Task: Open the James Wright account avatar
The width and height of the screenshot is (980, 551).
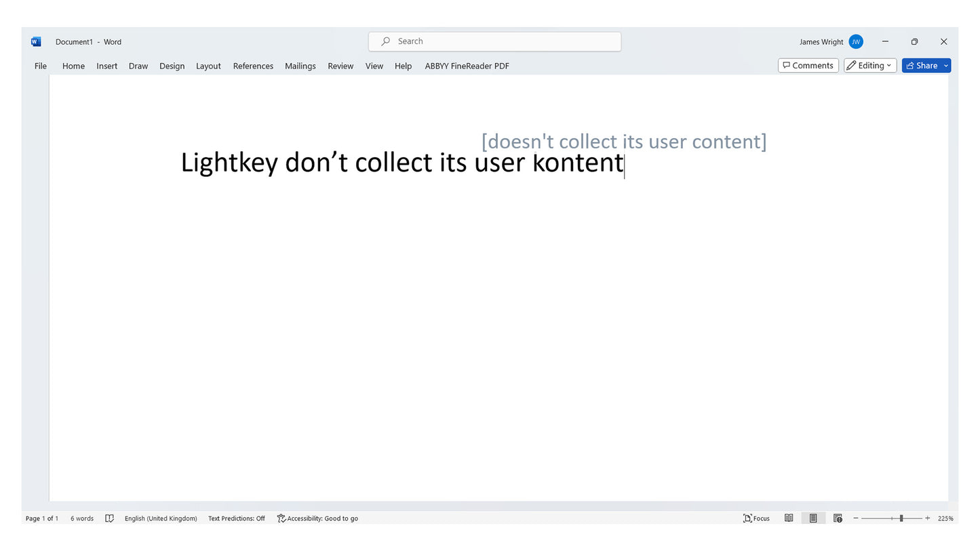Action: tap(856, 42)
